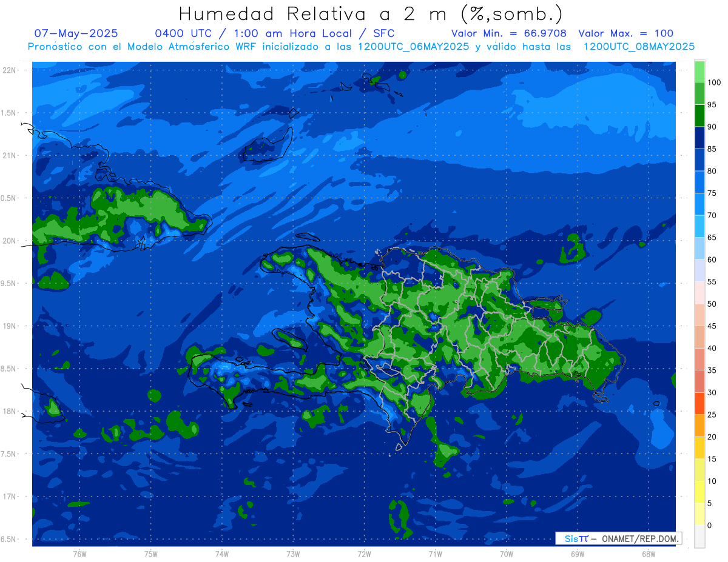Click the longitude label '70W'
This screenshot has width=728, height=562.
pyautogui.click(x=507, y=554)
